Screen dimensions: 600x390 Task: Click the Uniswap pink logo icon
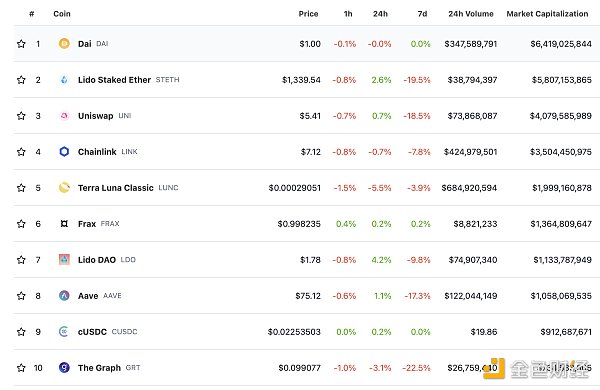(64, 116)
